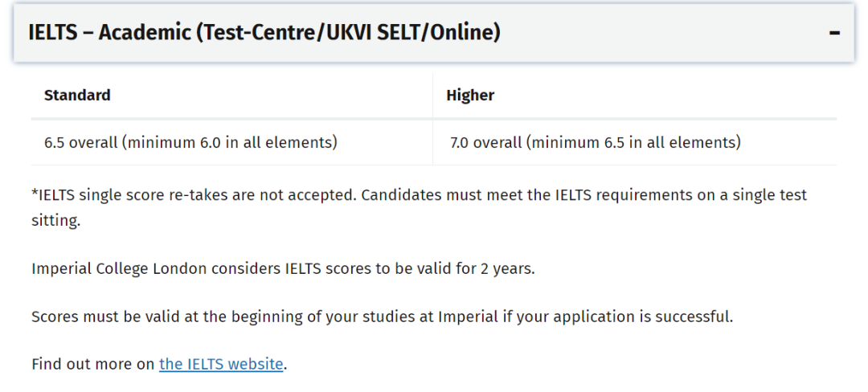Select the Higher column header

(x=470, y=95)
